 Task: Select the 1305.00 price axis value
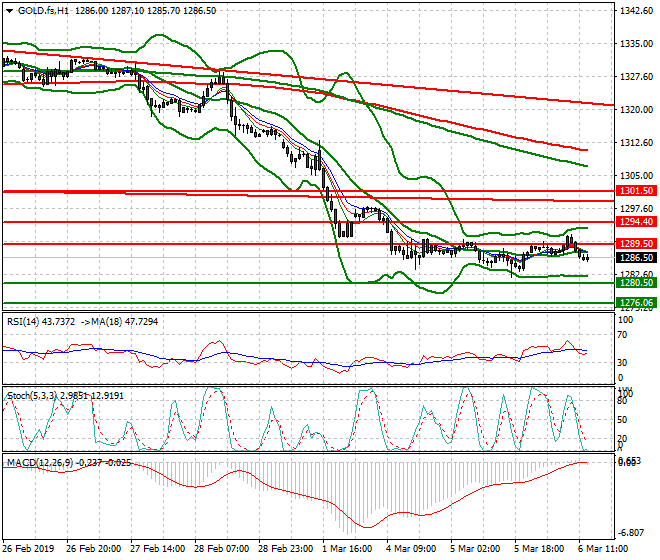tap(636, 176)
